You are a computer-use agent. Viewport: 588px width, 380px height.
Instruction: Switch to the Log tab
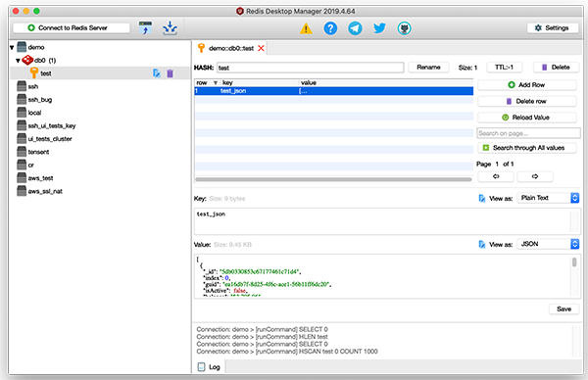point(209,367)
